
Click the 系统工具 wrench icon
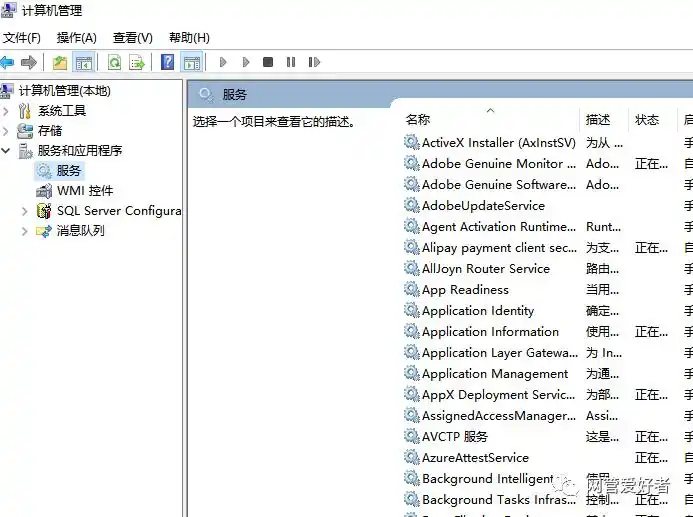click(x=25, y=111)
